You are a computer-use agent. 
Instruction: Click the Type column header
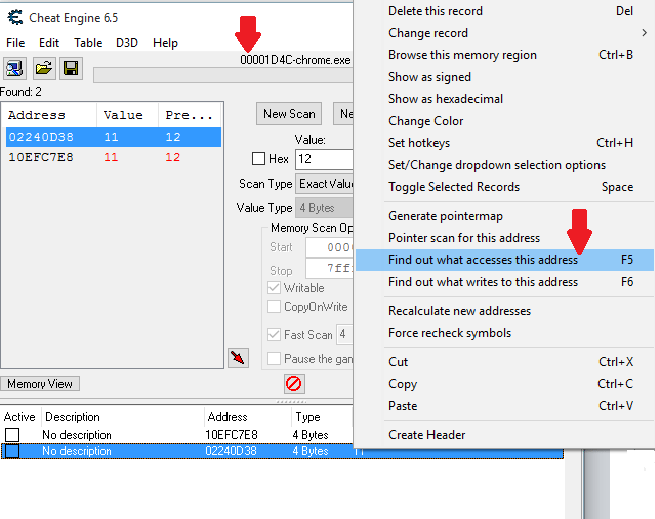click(322, 417)
